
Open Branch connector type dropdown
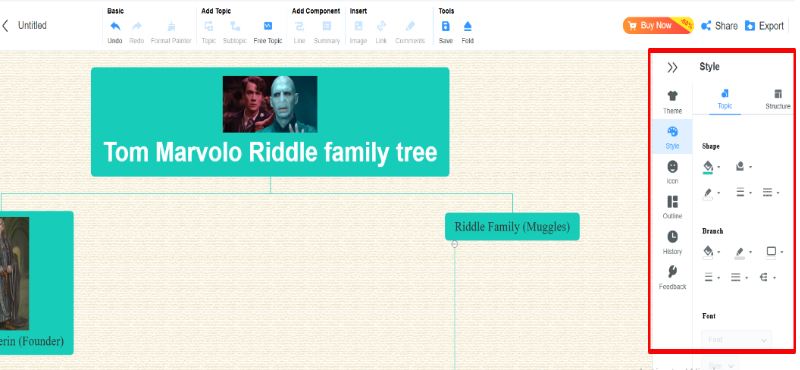tap(767, 278)
